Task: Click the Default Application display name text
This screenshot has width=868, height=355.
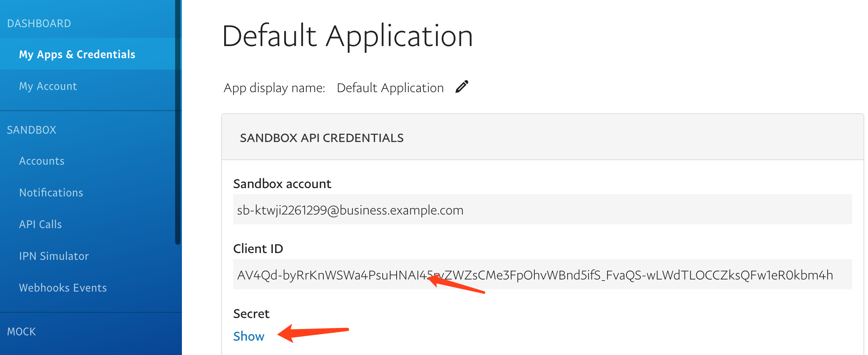Action: coord(390,88)
